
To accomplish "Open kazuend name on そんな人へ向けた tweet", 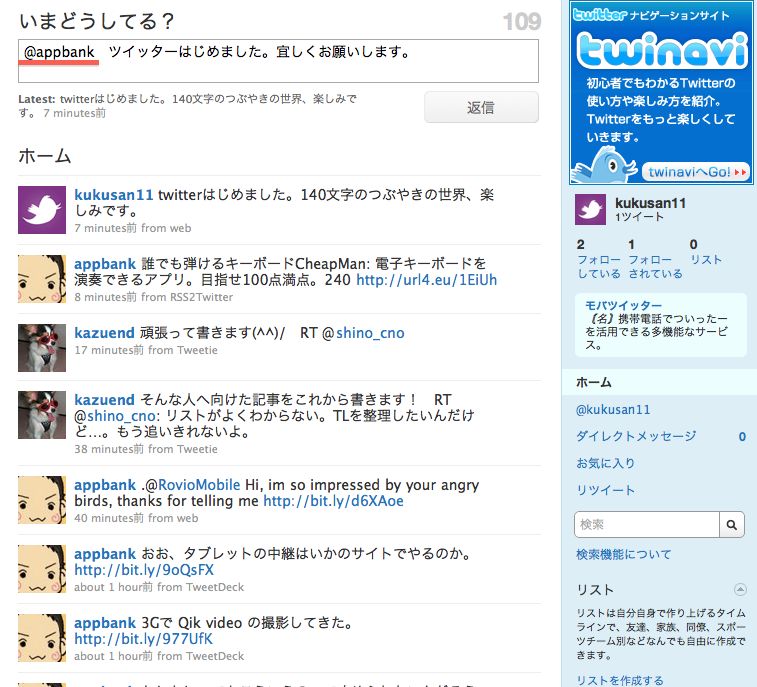I will (104, 400).
